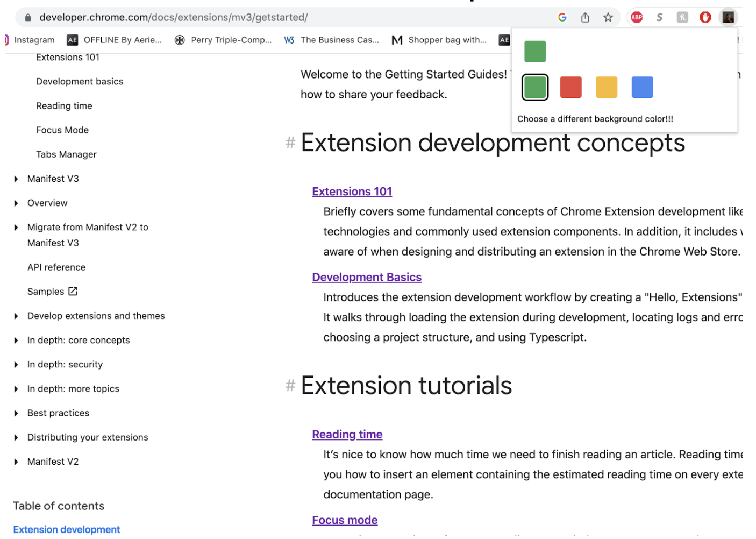This screenshot has width=756, height=539.
Task: Click the share page icon in address bar
Action: pyautogui.click(x=585, y=18)
